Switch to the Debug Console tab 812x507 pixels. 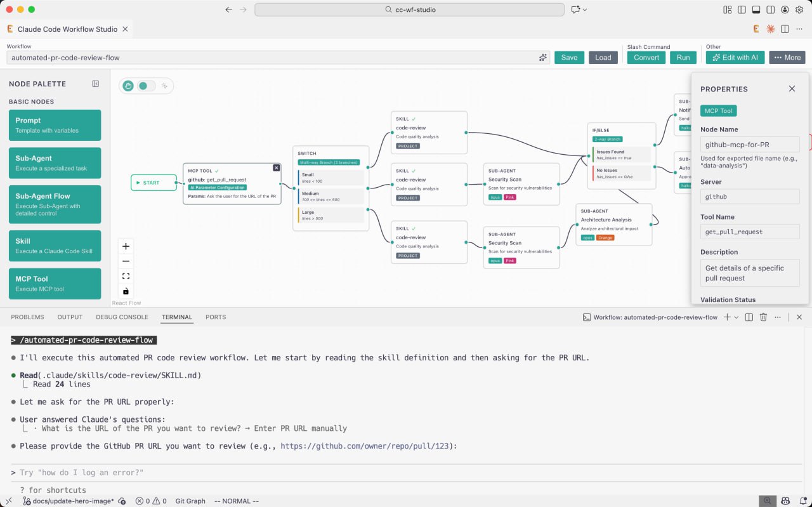122,317
